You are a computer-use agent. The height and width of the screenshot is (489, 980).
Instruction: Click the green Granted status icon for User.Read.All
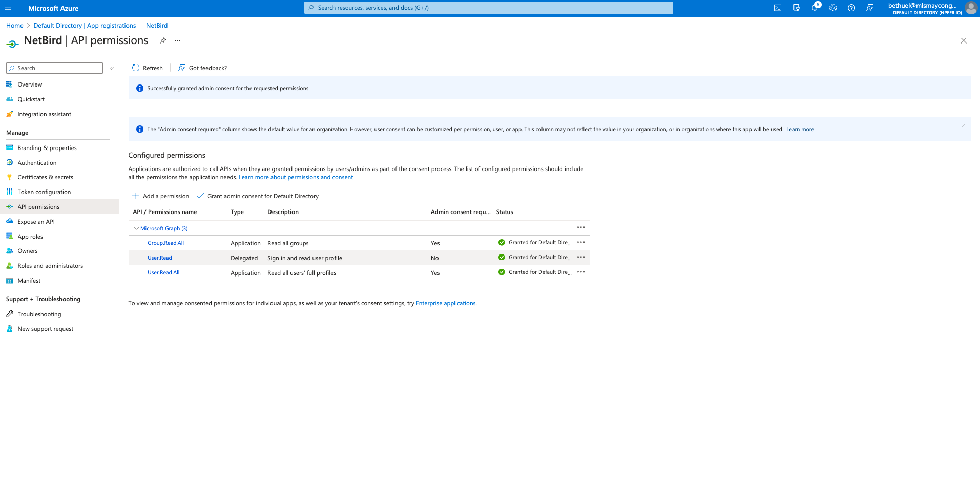pyautogui.click(x=502, y=272)
